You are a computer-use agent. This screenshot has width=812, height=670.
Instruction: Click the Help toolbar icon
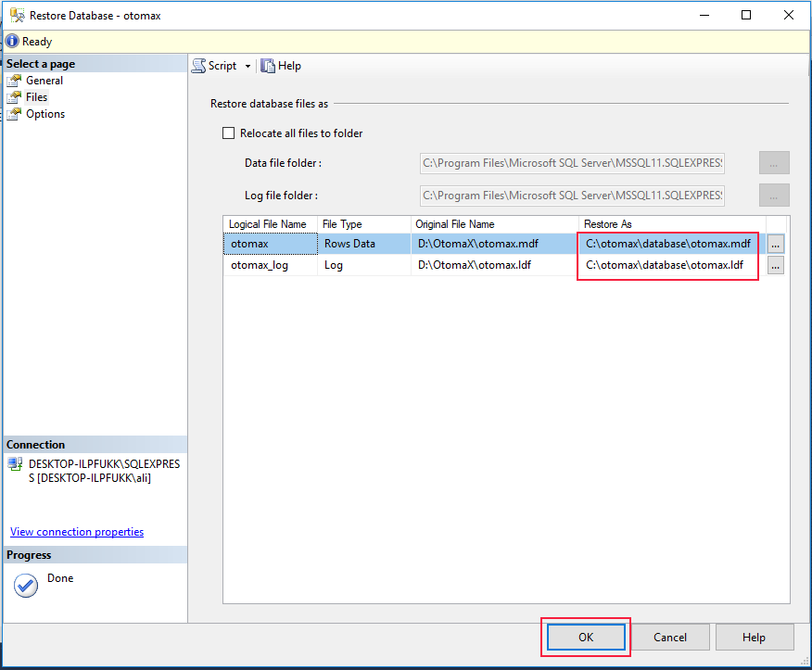tap(268, 66)
